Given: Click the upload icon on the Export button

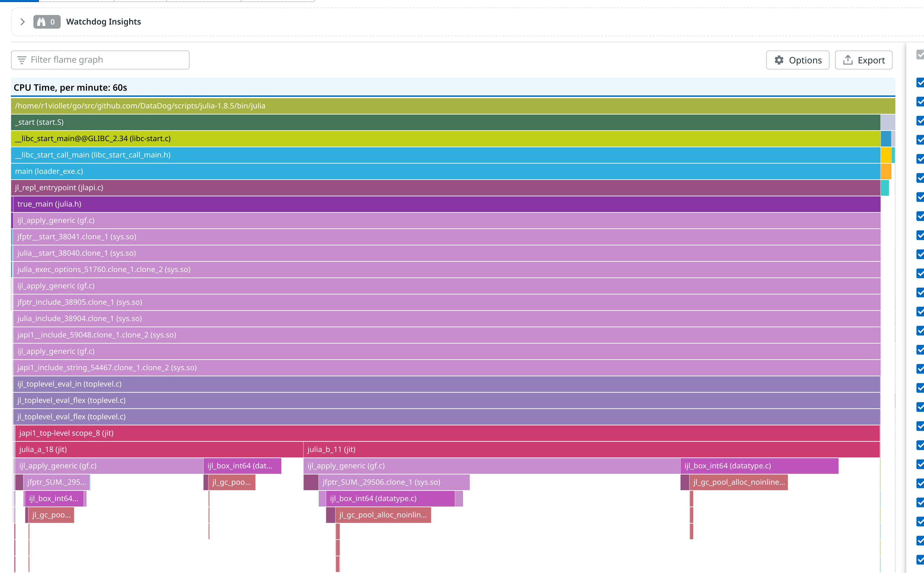Looking at the screenshot, I should [847, 60].
